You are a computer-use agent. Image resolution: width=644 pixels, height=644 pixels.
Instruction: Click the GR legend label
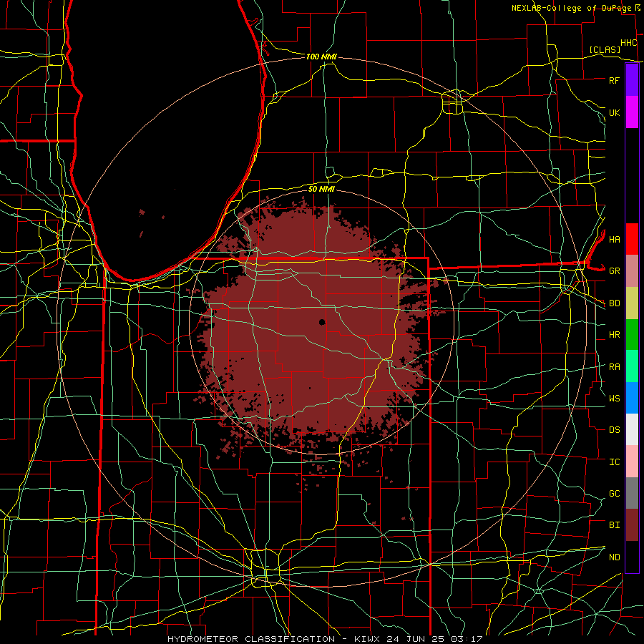pos(614,271)
